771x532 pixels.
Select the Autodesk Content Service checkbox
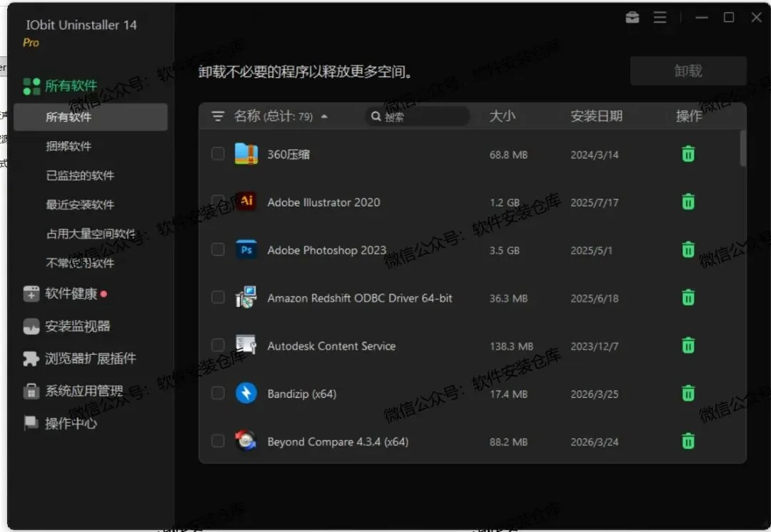218,345
